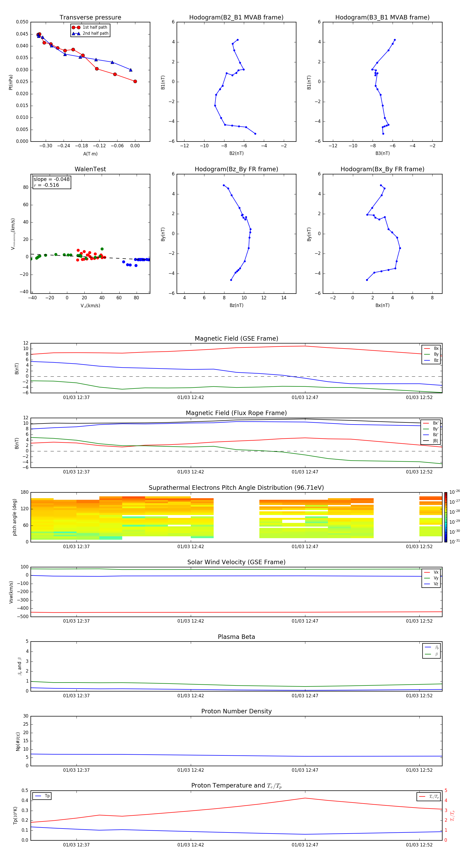Click the "Hodogram(Bx_By FR frame)" title
The width and height of the screenshot is (473, 868).
coord(382,169)
